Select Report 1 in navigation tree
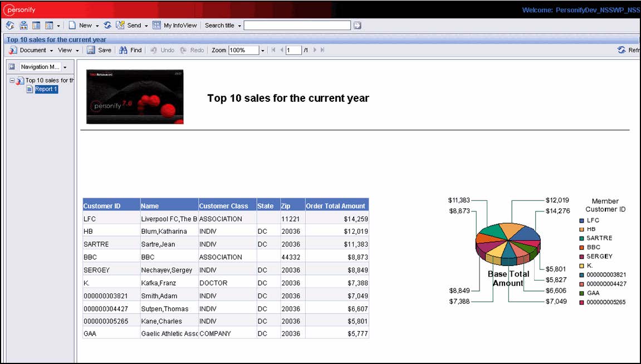 (x=46, y=89)
